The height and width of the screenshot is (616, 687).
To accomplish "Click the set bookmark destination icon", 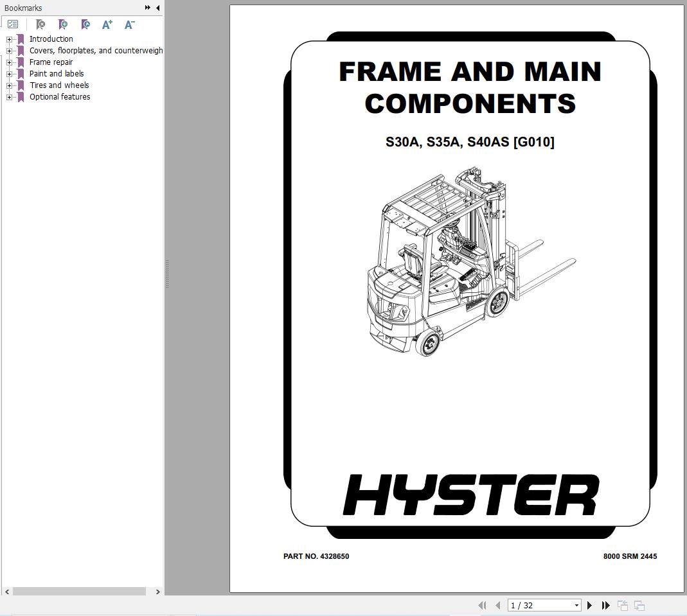I will pyautogui.click(x=86, y=24).
